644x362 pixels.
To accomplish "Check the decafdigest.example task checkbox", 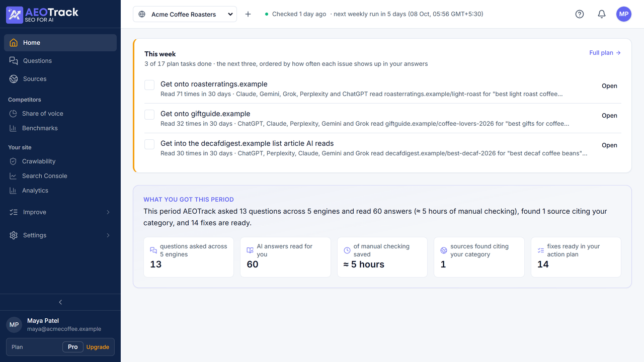I will click(149, 144).
